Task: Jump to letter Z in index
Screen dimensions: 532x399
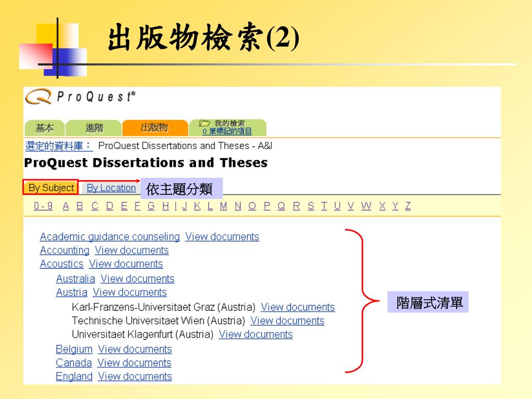Action: pos(408,206)
